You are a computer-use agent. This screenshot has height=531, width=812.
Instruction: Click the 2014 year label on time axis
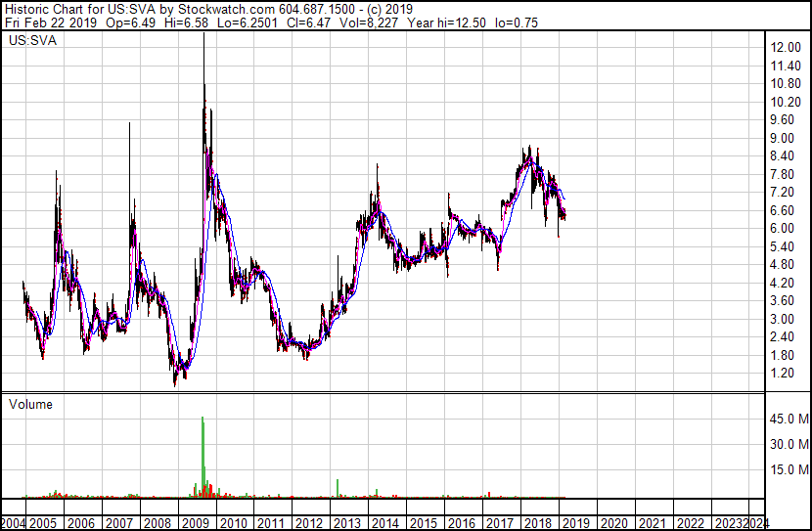tap(385, 523)
